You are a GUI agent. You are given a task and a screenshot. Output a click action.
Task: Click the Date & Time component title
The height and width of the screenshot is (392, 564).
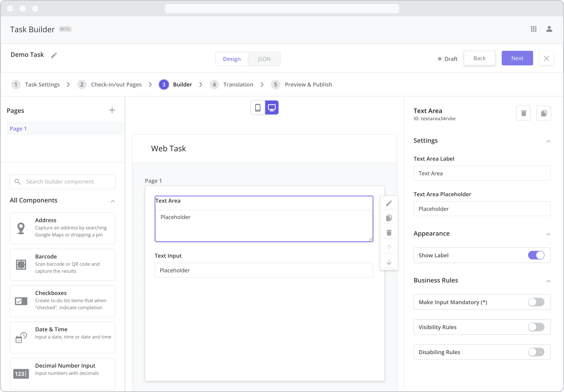[x=51, y=329]
